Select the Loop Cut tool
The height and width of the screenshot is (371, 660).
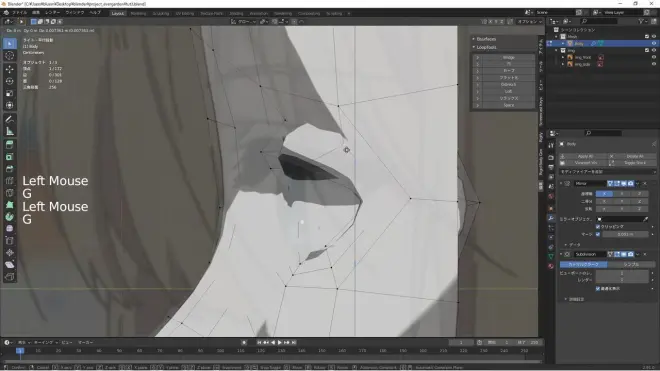click(x=10, y=181)
